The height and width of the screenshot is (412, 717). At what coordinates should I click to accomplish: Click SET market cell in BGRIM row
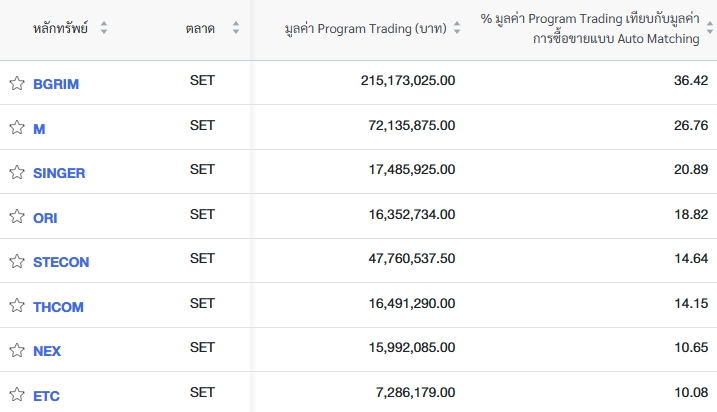pyautogui.click(x=202, y=80)
